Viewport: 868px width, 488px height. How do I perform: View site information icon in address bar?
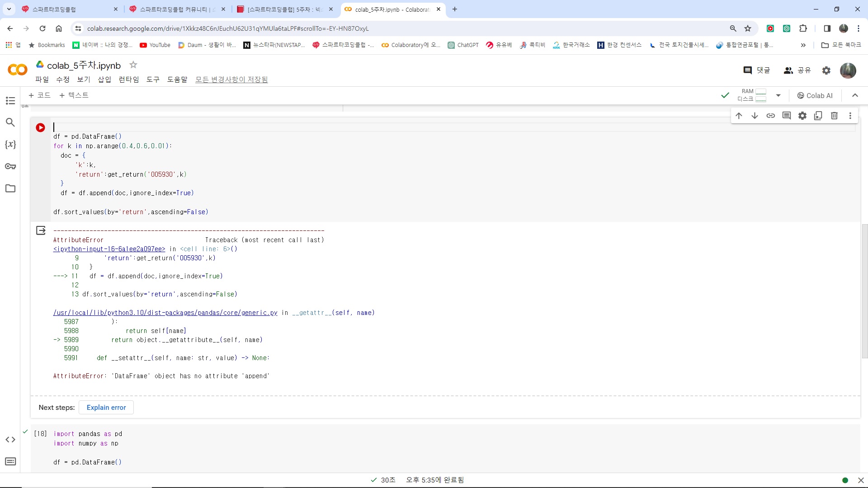pyautogui.click(x=78, y=28)
